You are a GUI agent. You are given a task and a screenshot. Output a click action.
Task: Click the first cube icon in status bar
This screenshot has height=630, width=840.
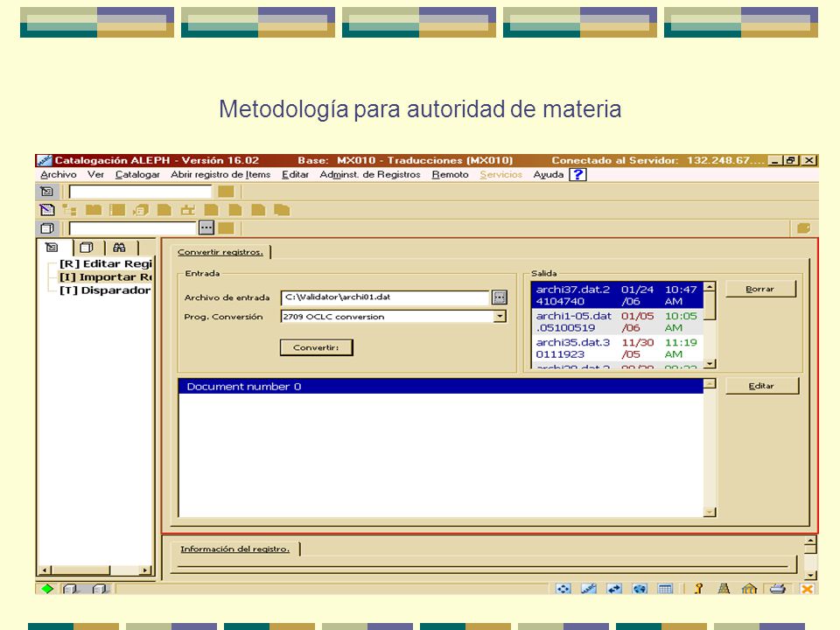pos(70,589)
